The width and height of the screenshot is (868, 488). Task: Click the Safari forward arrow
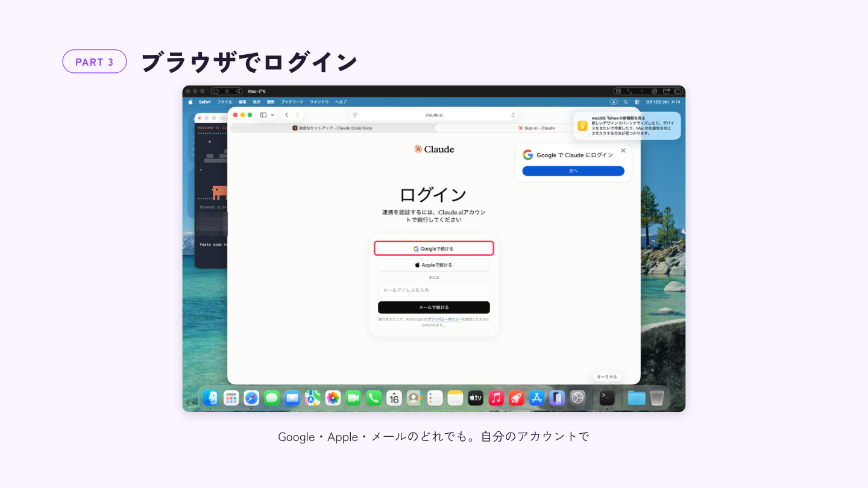[297, 114]
